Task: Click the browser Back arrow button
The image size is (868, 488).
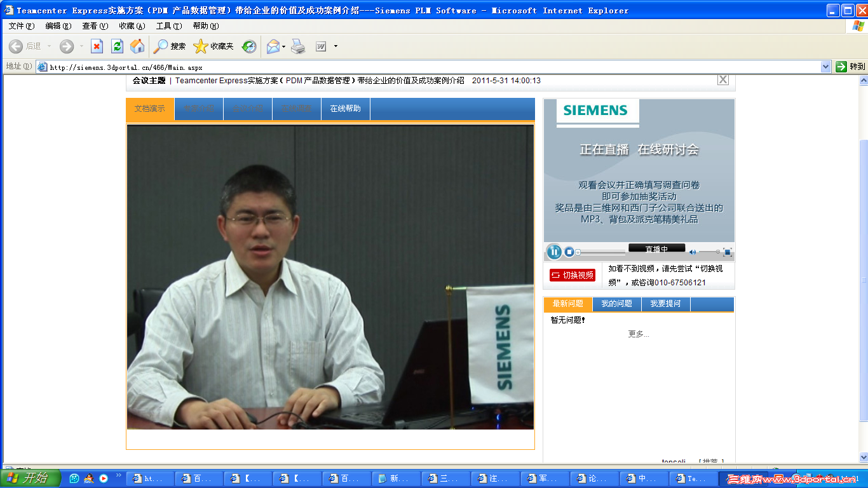Action: [x=16, y=46]
